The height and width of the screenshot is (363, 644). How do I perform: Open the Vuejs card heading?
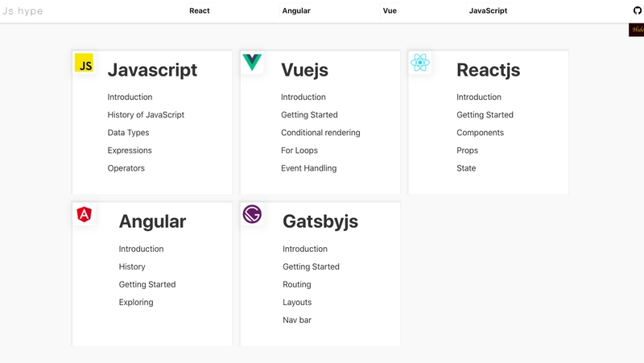(305, 70)
